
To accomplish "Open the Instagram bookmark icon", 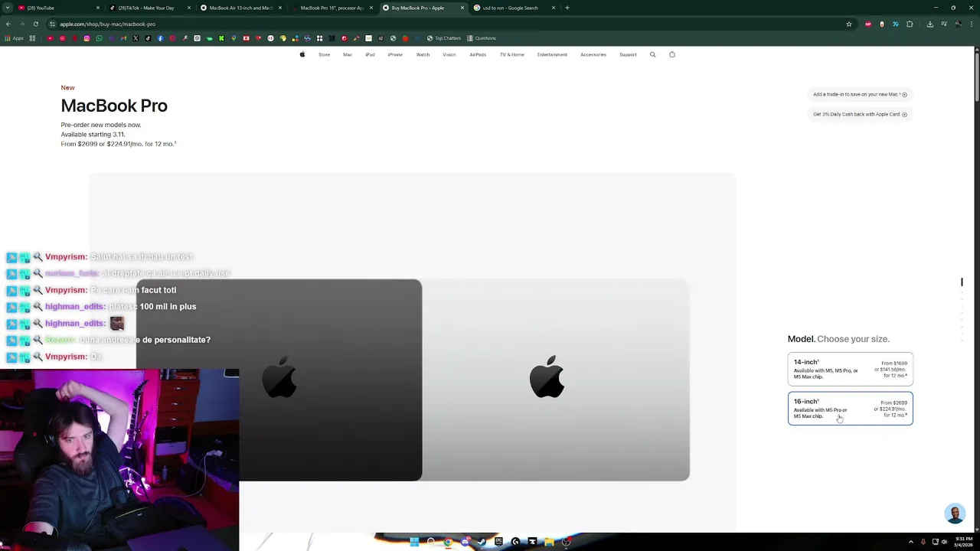I will tap(87, 38).
